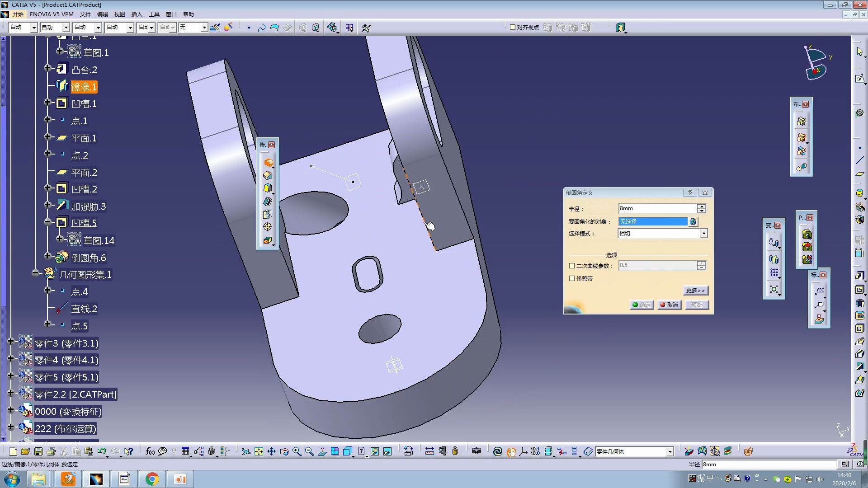Click the Zoom In magnifier icon
868x488 pixels.
297,451
